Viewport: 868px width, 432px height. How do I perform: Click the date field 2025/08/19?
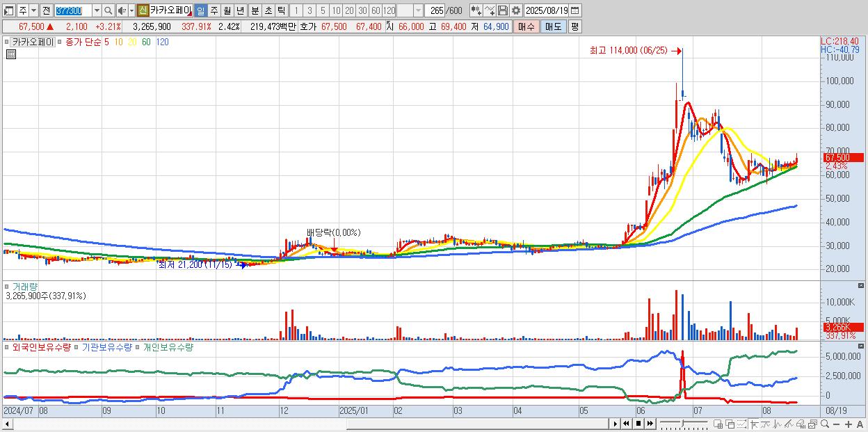pyautogui.click(x=546, y=10)
